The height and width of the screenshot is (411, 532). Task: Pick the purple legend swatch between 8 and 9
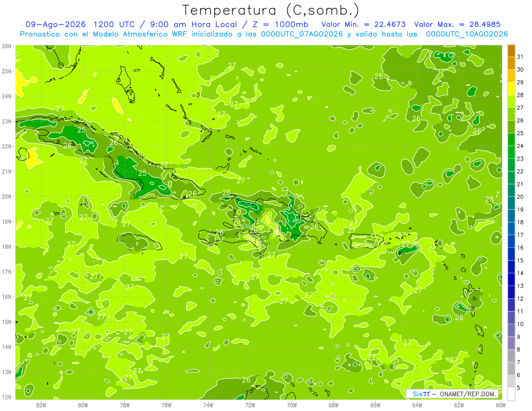(x=511, y=343)
